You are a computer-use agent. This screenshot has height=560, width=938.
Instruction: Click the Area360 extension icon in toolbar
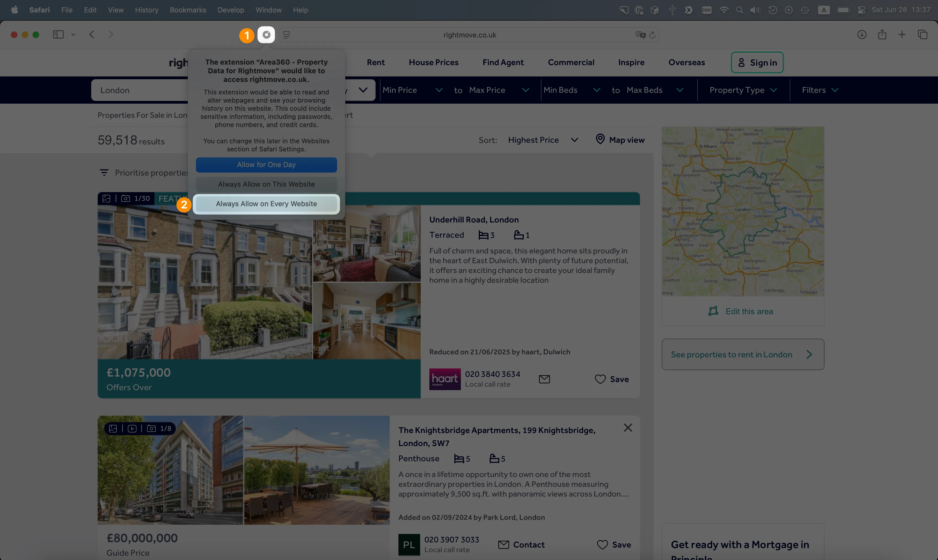pyautogui.click(x=266, y=35)
